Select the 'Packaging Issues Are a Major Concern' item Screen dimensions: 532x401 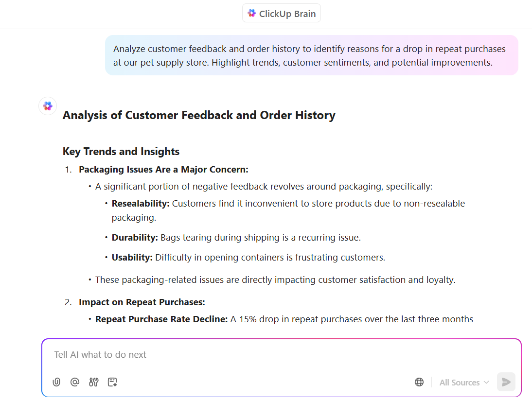click(x=163, y=170)
